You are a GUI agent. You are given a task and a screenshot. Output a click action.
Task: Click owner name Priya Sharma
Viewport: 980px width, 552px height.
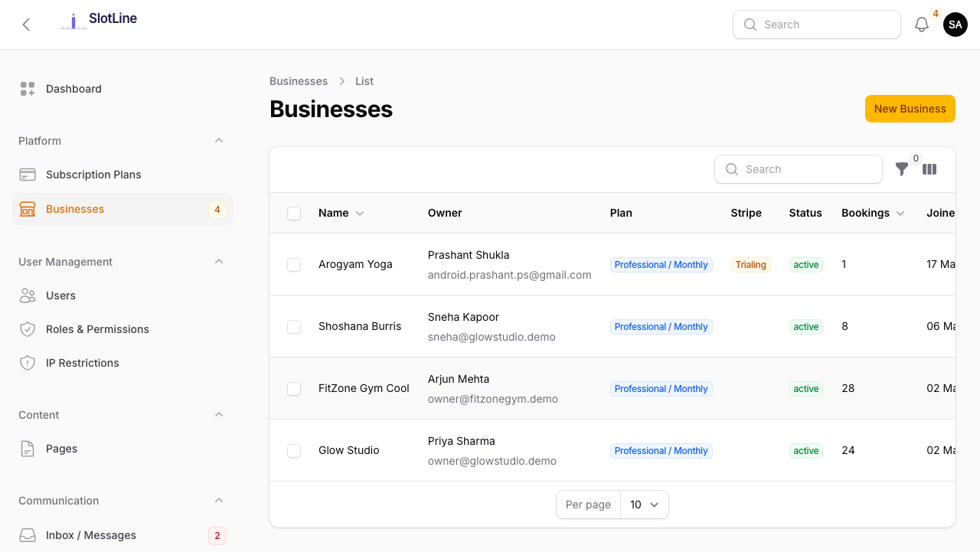click(x=462, y=441)
